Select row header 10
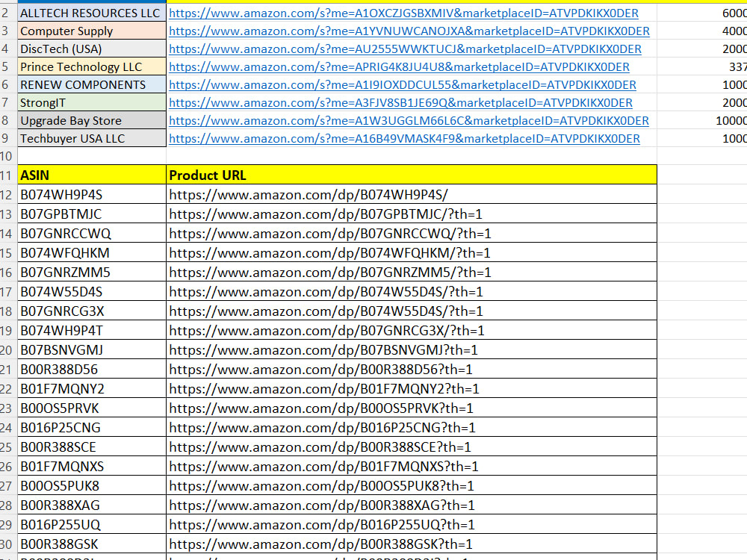This screenshot has width=747, height=560. coord(7,156)
